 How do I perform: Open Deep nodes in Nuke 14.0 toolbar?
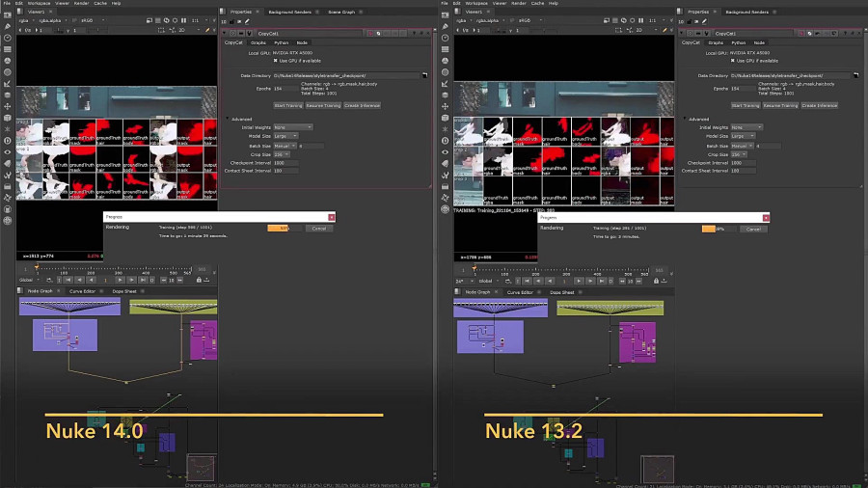point(7,141)
